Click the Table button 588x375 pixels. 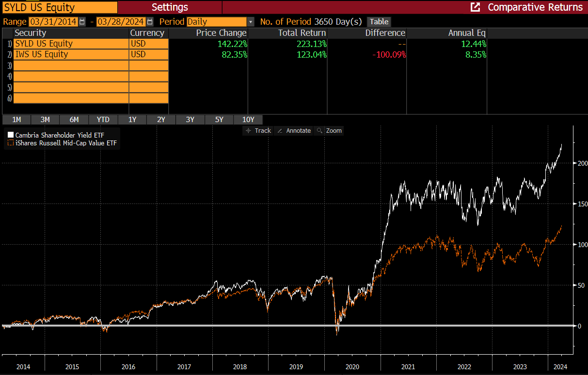pos(379,22)
